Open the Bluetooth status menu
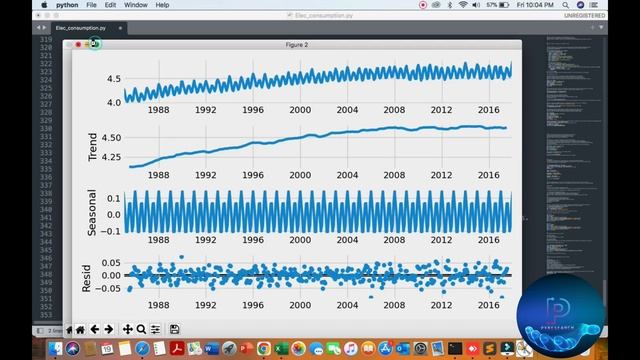 point(450,5)
